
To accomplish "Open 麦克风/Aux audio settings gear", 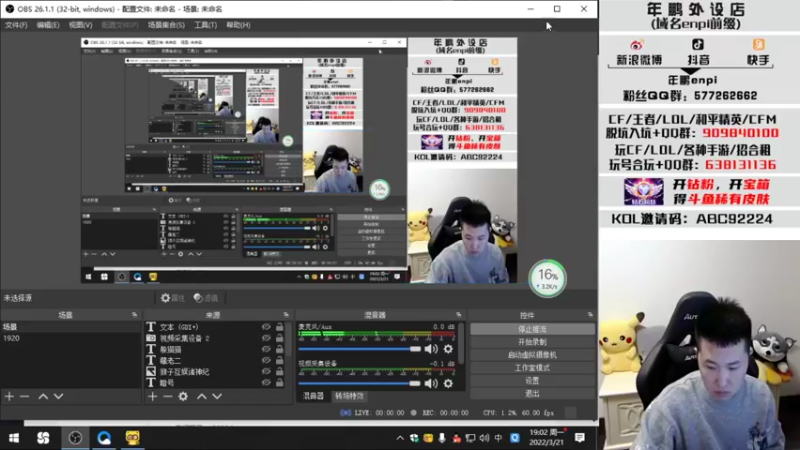I will (448, 349).
